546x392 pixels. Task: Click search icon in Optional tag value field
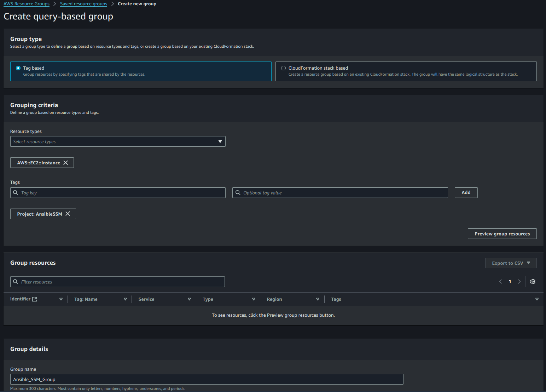click(x=238, y=193)
